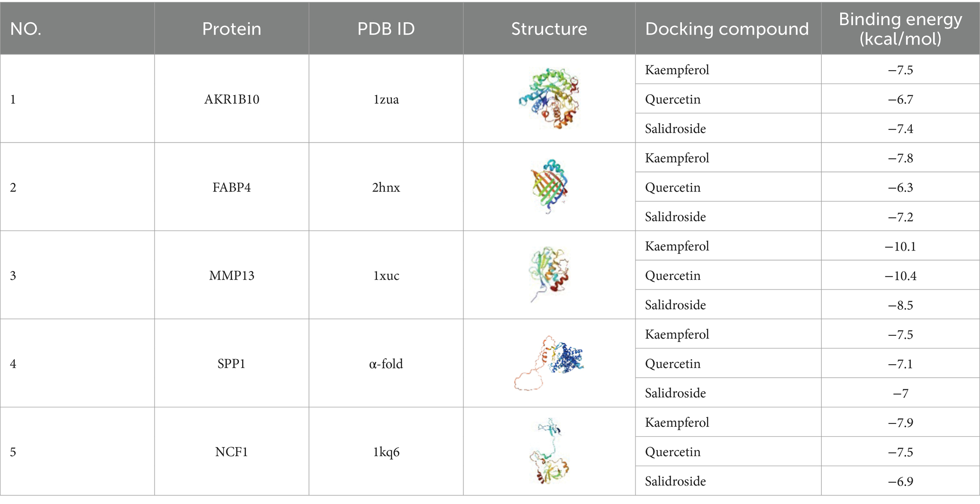Select the 1kq6 PDB ID cell

tap(386, 451)
